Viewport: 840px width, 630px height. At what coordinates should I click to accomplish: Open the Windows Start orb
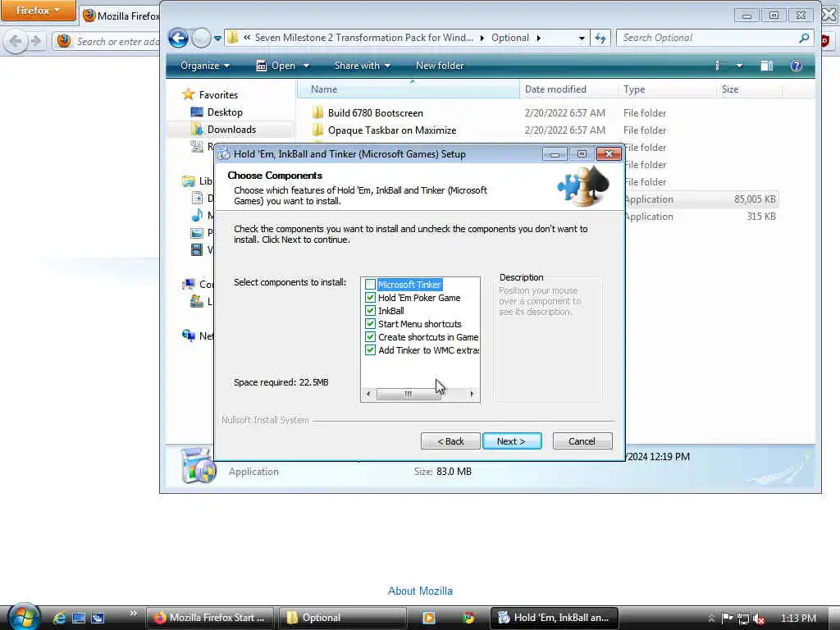[x=24, y=617]
